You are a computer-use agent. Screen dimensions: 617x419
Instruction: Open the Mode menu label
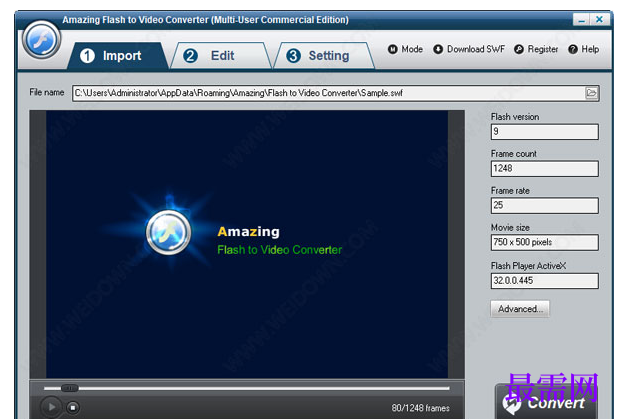point(412,49)
